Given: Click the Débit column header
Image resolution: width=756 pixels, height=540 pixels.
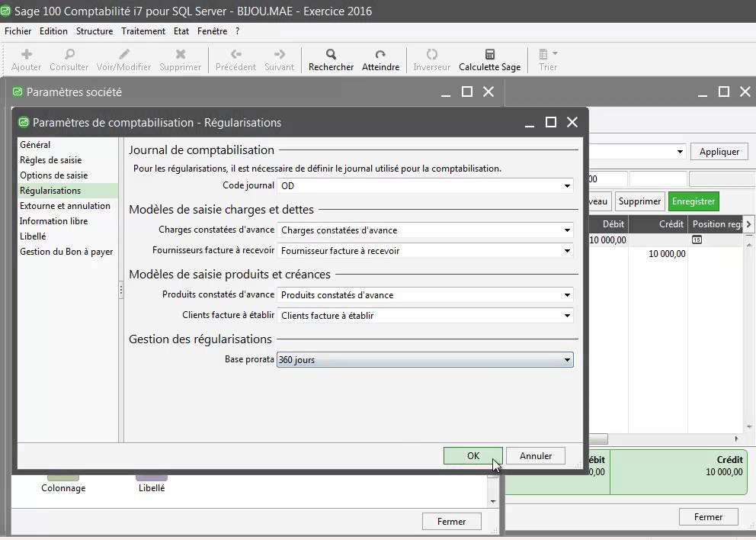Looking at the screenshot, I should coord(608,224).
